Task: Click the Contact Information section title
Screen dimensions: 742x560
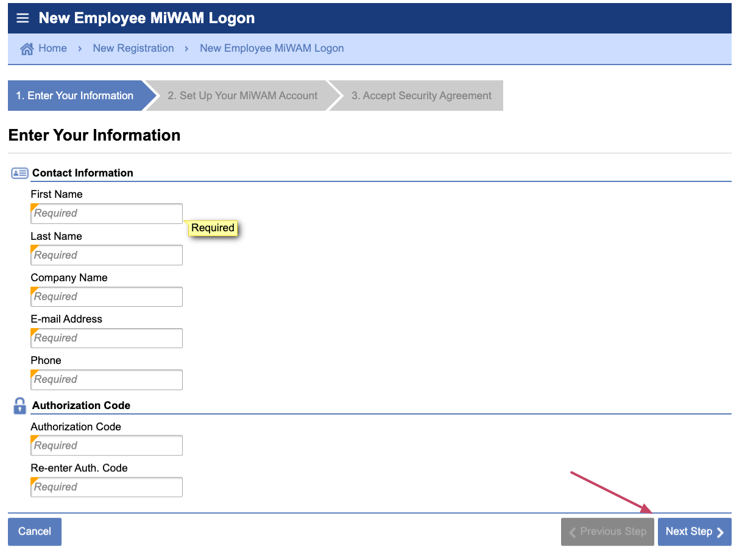Action: 83,173
